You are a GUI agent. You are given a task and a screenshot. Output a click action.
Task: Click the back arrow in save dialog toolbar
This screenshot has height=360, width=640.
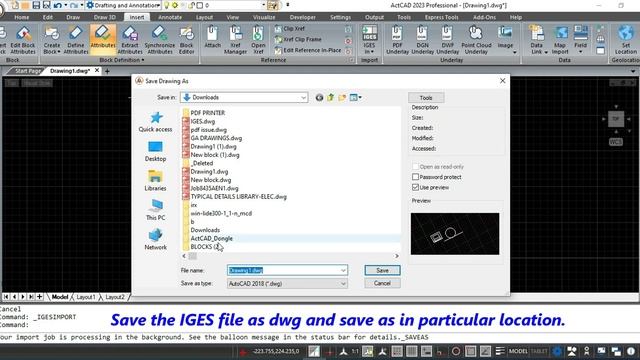click(319, 98)
